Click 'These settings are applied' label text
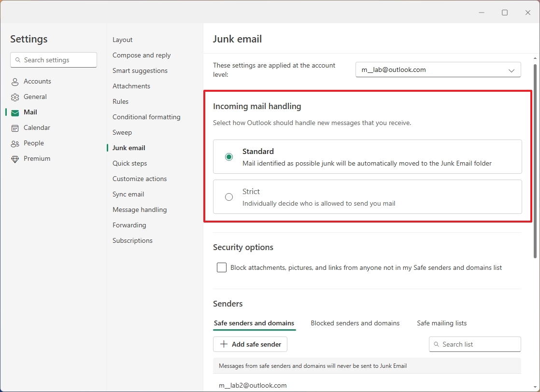The width and height of the screenshot is (540, 392). point(274,70)
